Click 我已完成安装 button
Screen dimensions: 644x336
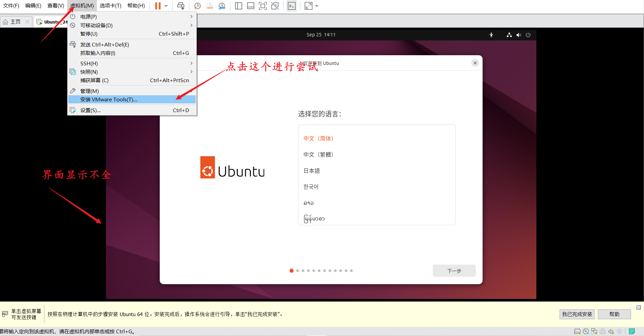coord(577,314)
